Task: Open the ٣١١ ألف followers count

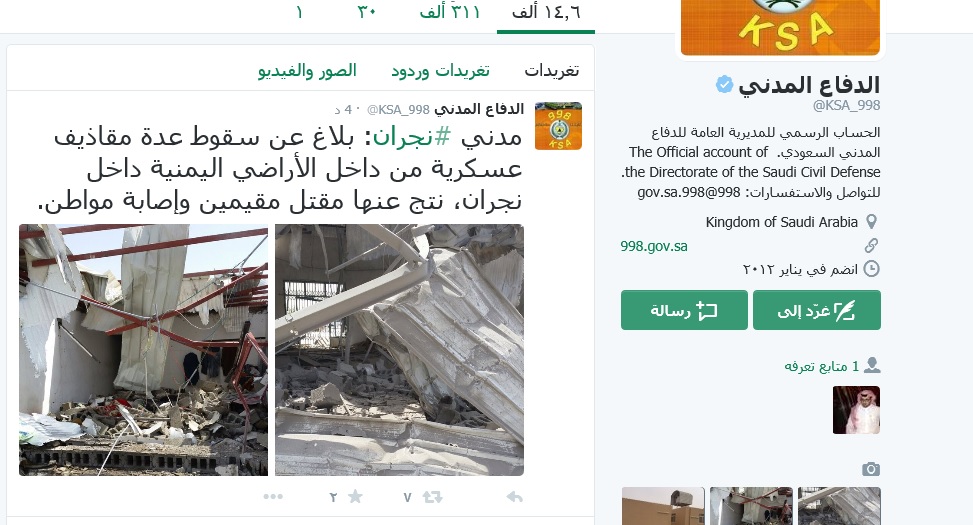Action: (x=450, y=12)
